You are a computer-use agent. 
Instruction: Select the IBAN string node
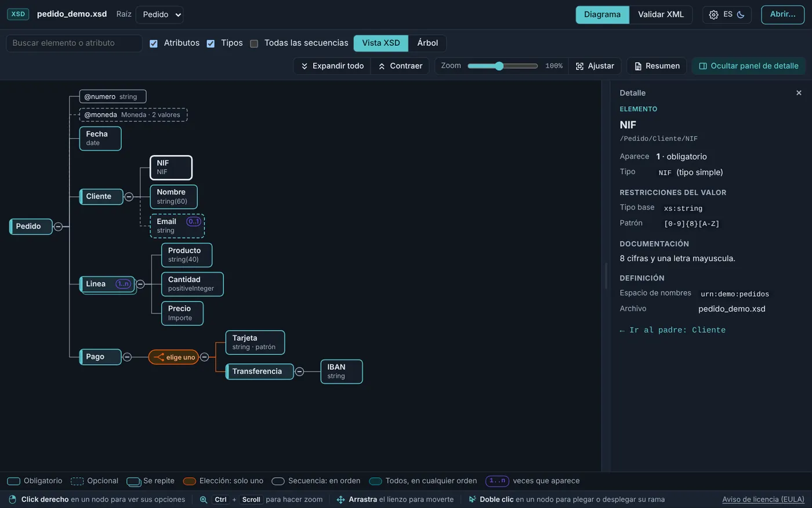coord(342,372)
